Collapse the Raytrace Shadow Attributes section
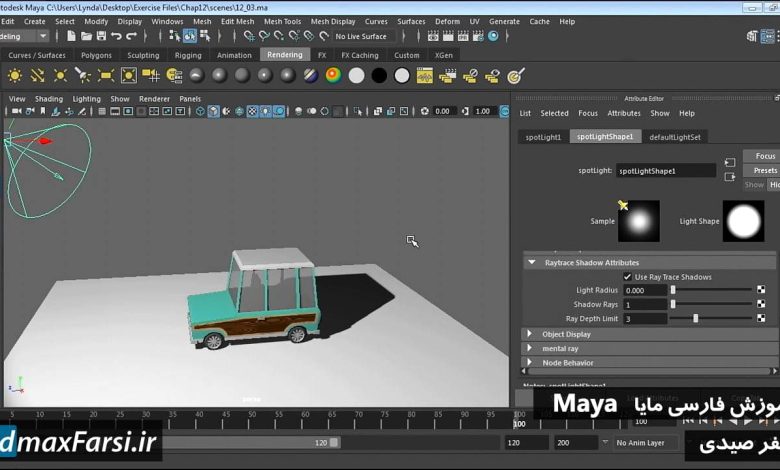The image size is (780, 470). (530, 262)
